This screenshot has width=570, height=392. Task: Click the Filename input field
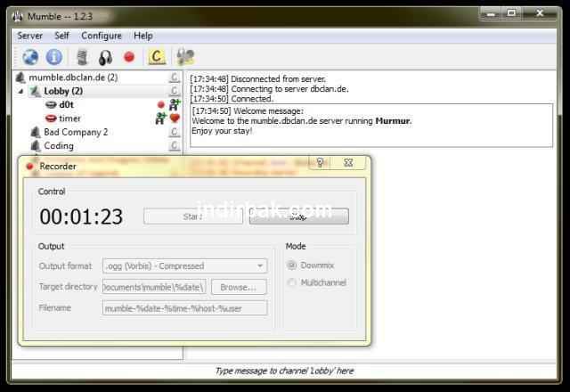click(185, 308)
